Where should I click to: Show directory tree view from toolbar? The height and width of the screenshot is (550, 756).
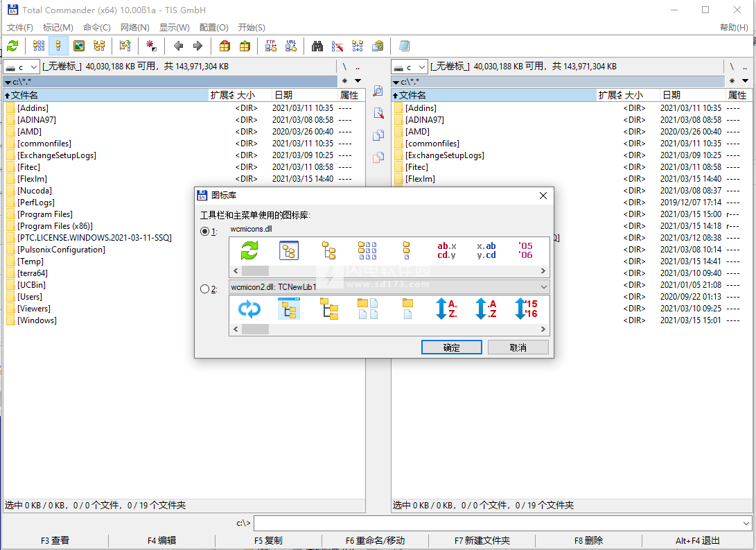[x=99, y=46]
